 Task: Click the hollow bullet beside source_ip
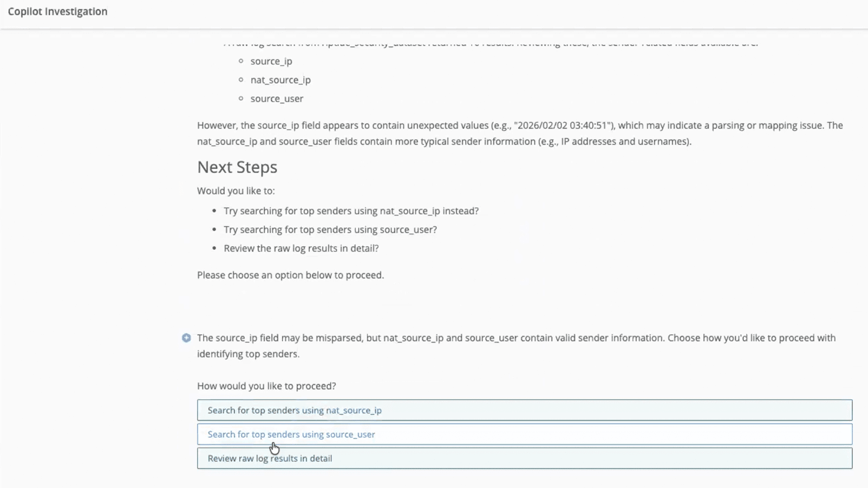pos(241,61)
